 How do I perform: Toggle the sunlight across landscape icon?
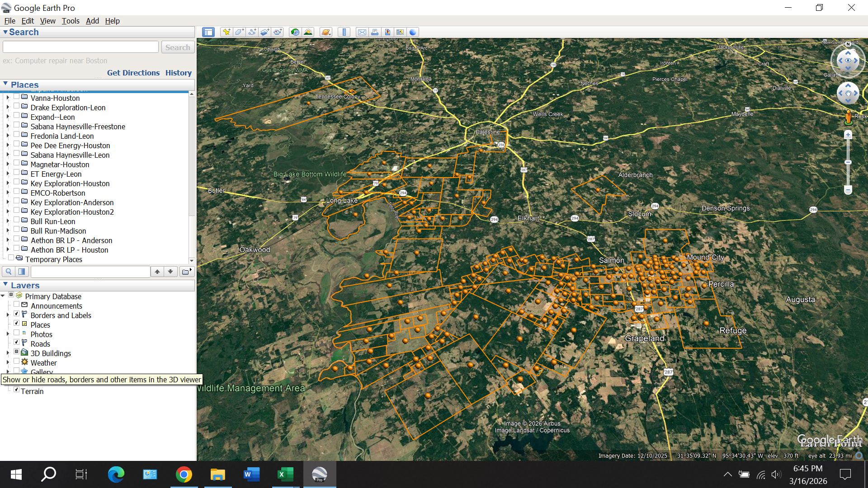pyautogui.click(x=308, y=32)
